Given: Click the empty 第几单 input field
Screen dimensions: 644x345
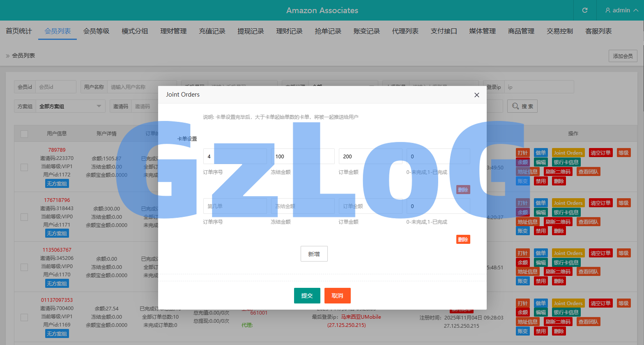Looking at the screenshot, I should [x=235, y=206].
